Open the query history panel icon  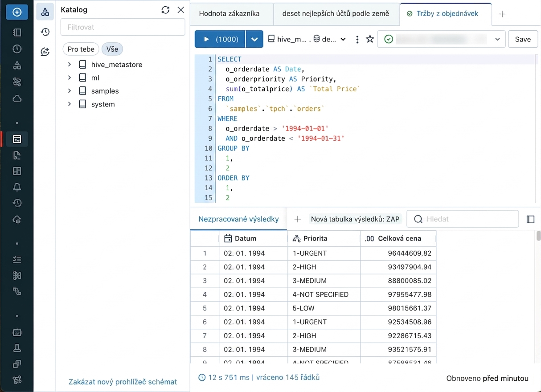point(45,32)
